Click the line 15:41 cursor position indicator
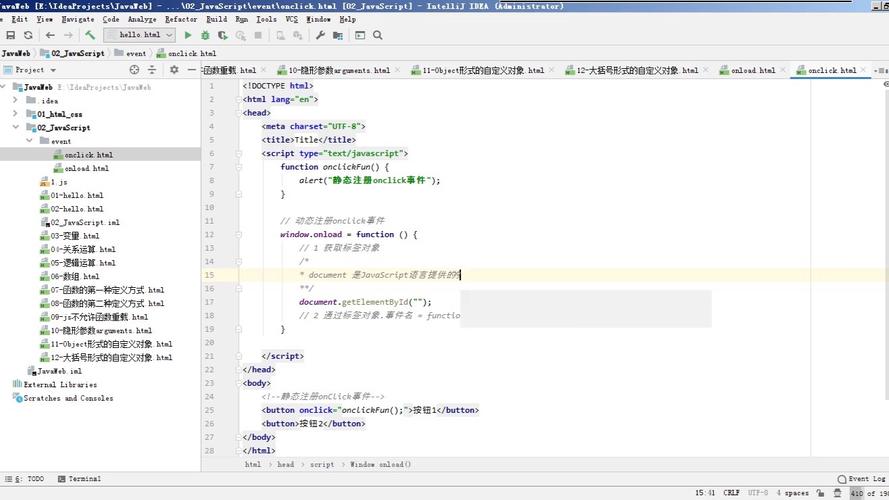 (x=705, y=493)
